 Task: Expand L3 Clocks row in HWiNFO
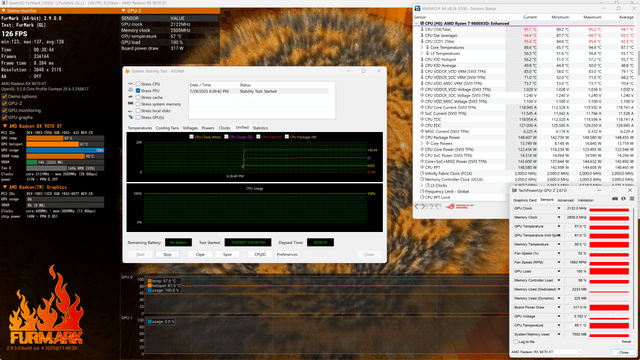point(422,185)
